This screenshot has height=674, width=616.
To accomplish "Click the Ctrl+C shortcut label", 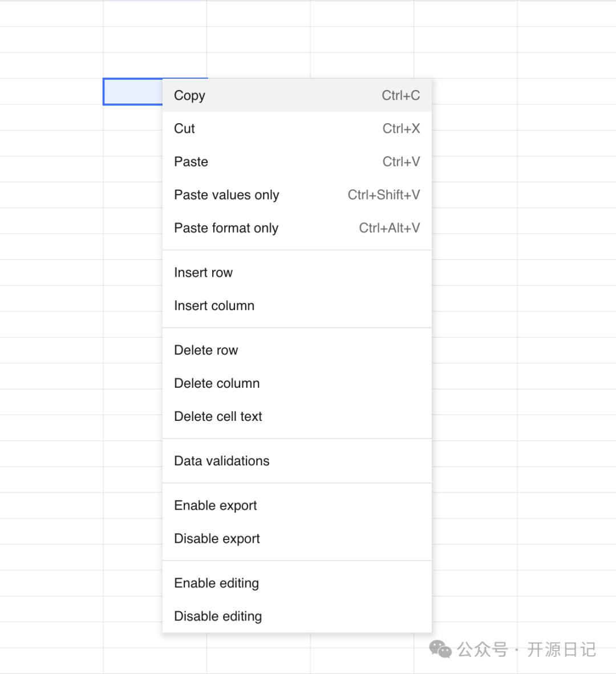I will [400, 96].
